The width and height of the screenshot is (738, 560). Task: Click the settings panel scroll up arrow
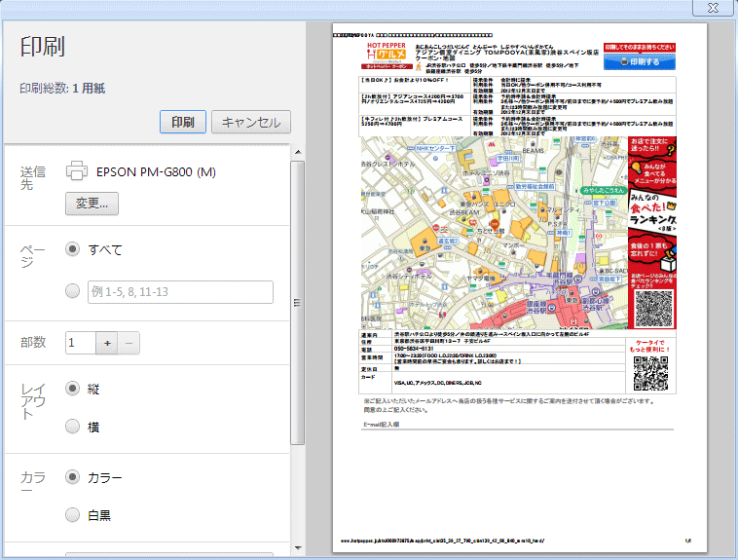click(x=298, y=152)
